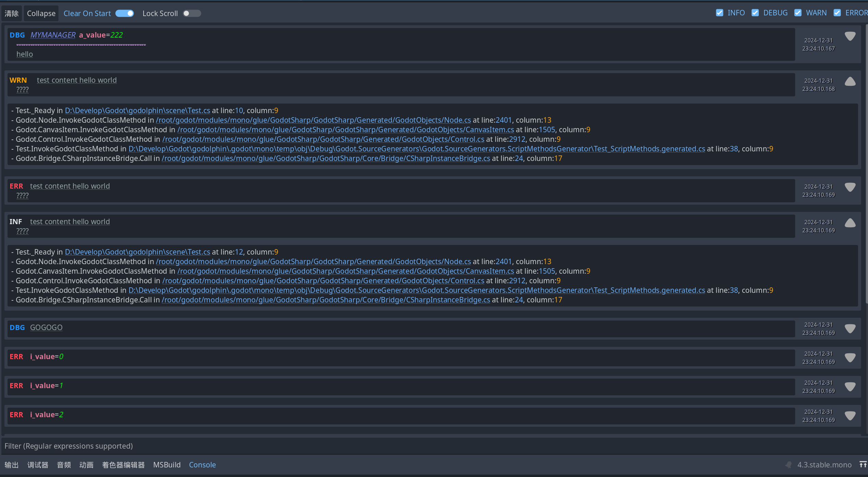The image size is (868, 477).
Task: Expand the GOGOGO debug entry arrow
Action: point(850,329)
